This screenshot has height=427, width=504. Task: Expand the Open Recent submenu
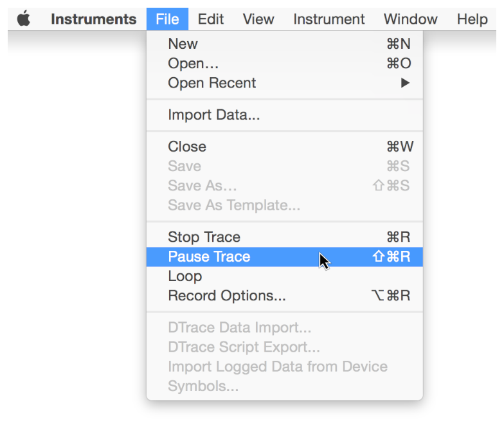[x=212, y=83]
